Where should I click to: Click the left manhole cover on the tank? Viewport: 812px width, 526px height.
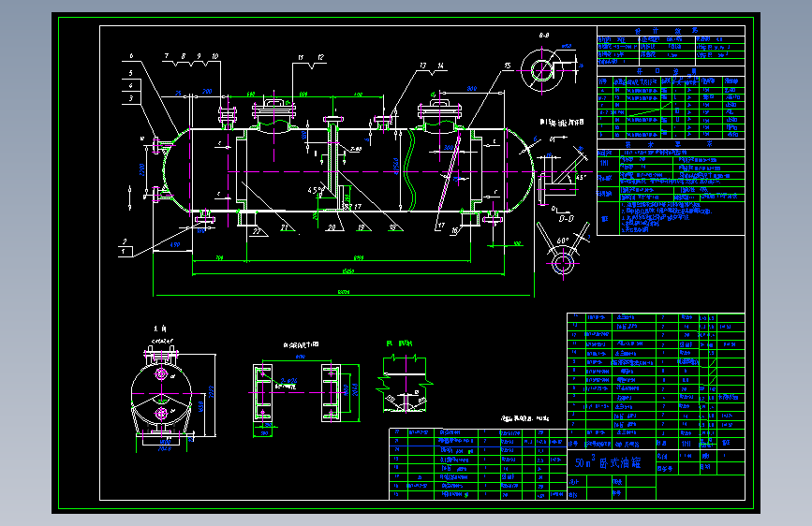(273, 109)
